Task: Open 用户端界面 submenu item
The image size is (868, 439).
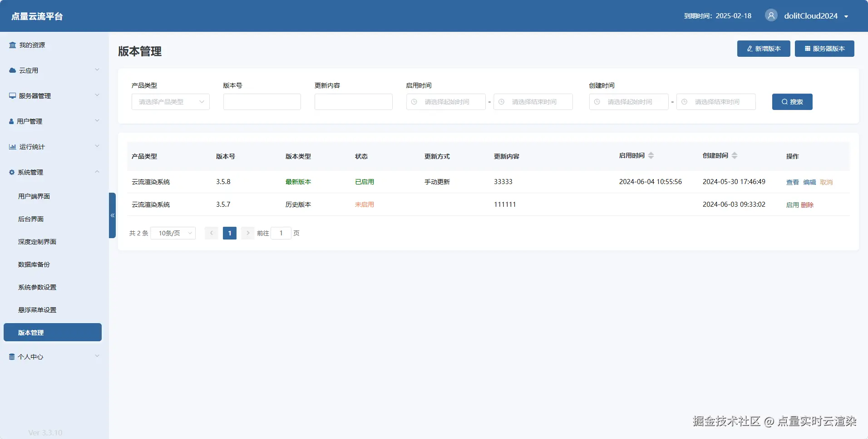Action: coord(34,196)
